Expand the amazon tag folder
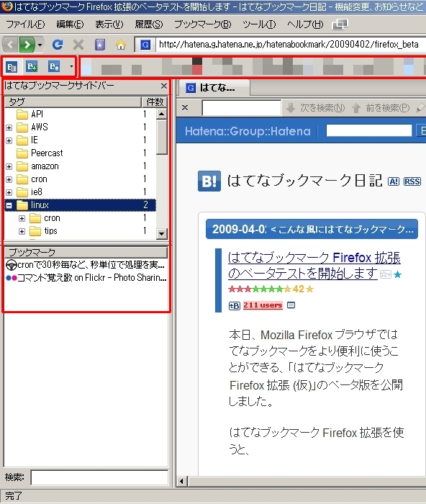The image size is (426, 504). 9,166
